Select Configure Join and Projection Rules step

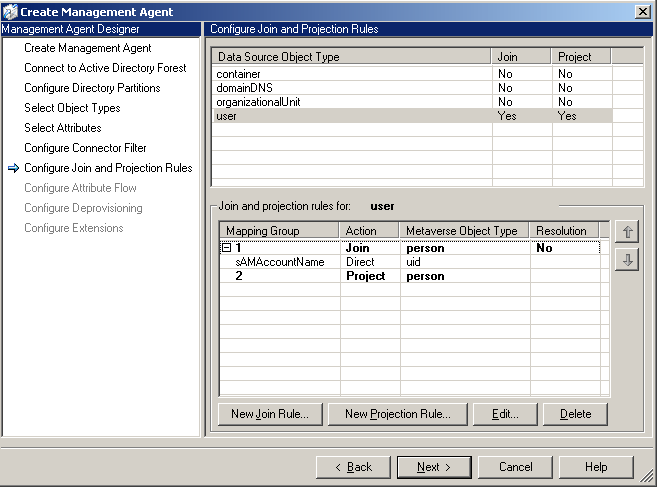[x=108, y=168]
